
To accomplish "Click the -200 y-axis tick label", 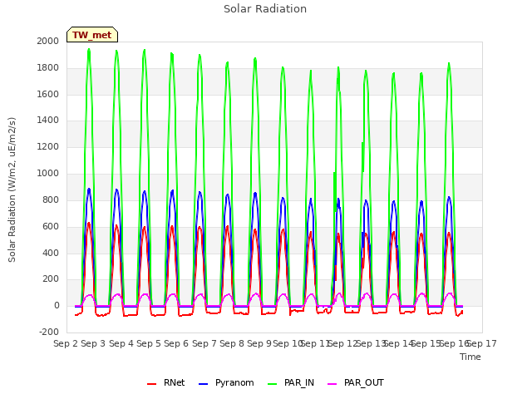I will 49,332.
